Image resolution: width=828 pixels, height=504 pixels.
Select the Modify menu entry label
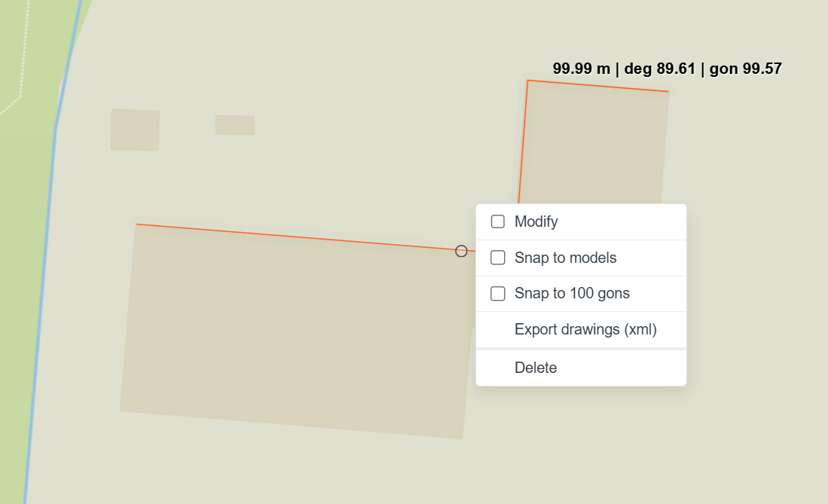click(x=536, y=221)
